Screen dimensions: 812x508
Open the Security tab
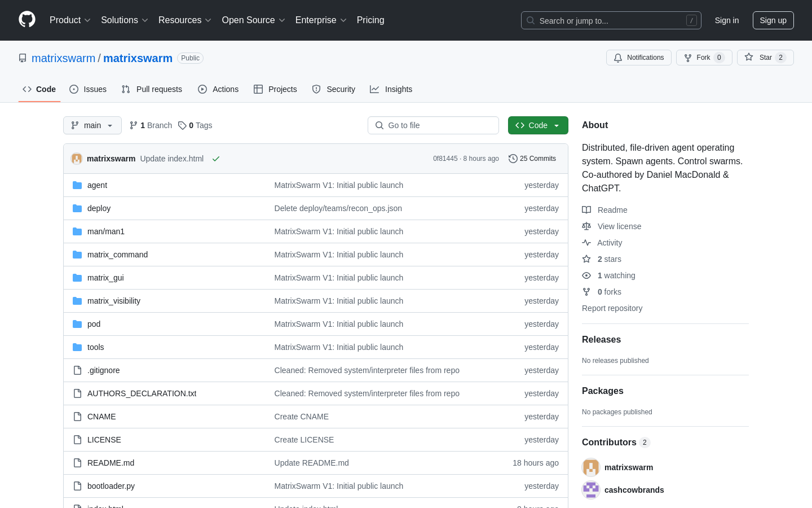point(334,89)
